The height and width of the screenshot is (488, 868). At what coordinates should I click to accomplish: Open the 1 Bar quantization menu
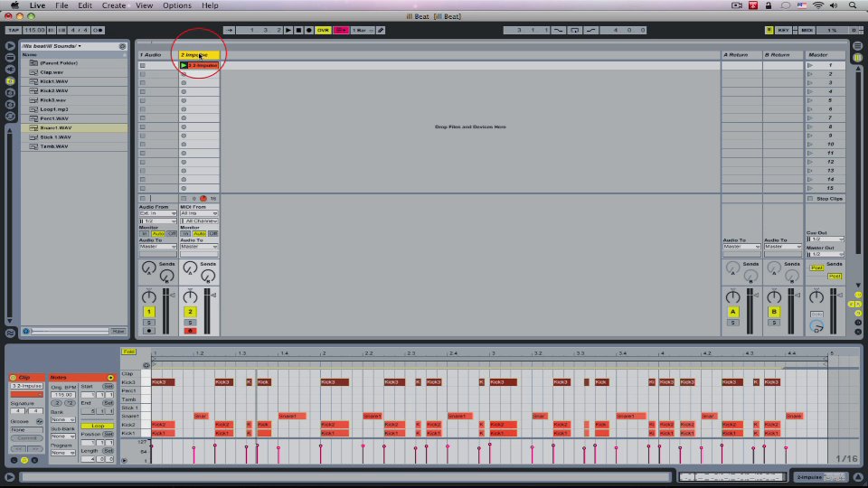click(x=363, y=30)
